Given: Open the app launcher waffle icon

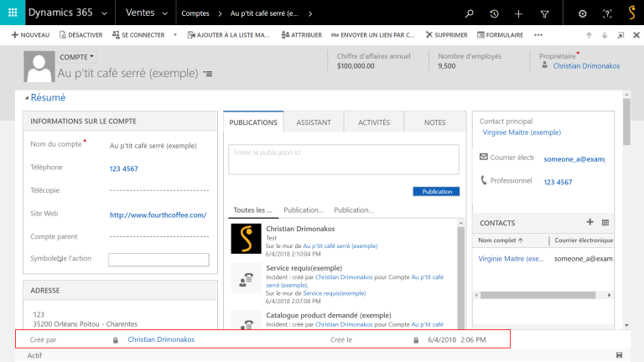Looking at the screenshot, I should pos(13,13).
